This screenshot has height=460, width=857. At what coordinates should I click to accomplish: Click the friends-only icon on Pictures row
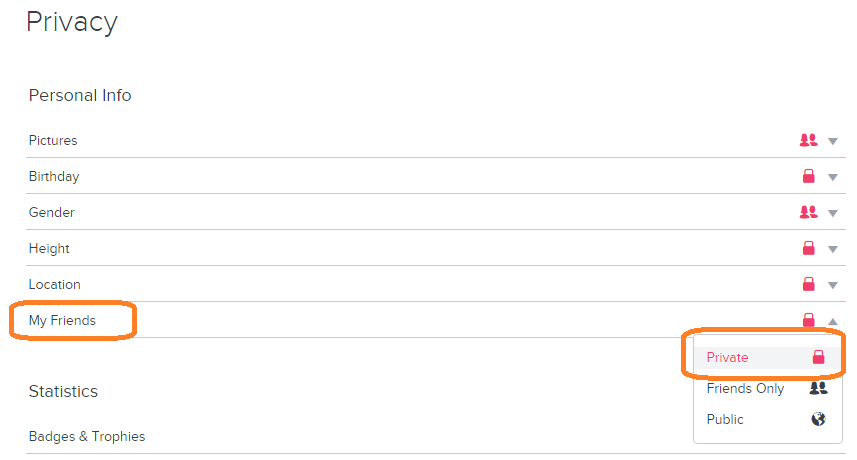808,141
